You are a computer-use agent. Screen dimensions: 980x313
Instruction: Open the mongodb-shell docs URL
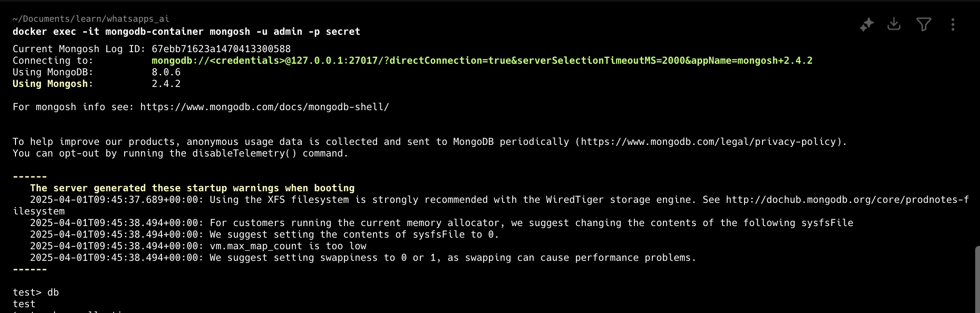pyautogui.click(x=264, y=107)
